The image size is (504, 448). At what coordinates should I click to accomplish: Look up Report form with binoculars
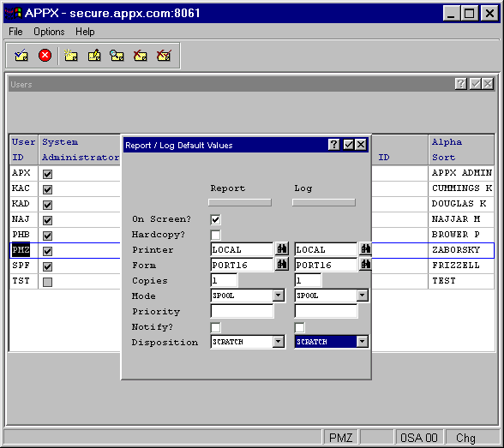282,265
